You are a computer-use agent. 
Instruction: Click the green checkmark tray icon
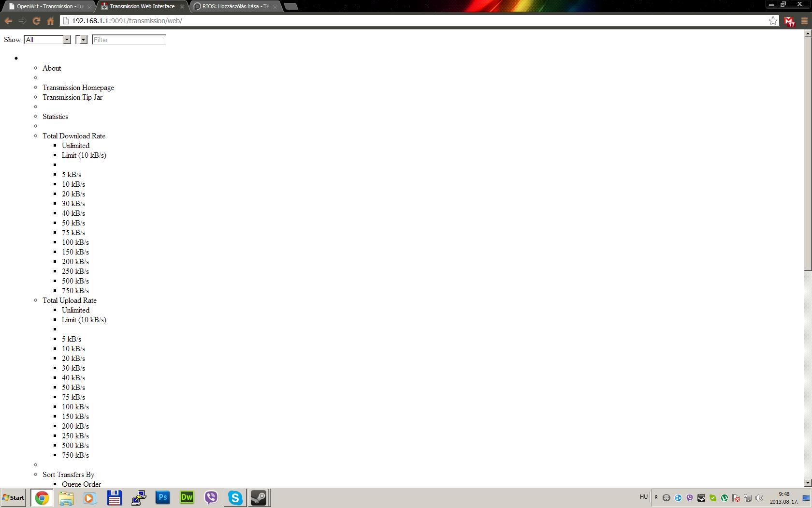[x=713, y=497]
